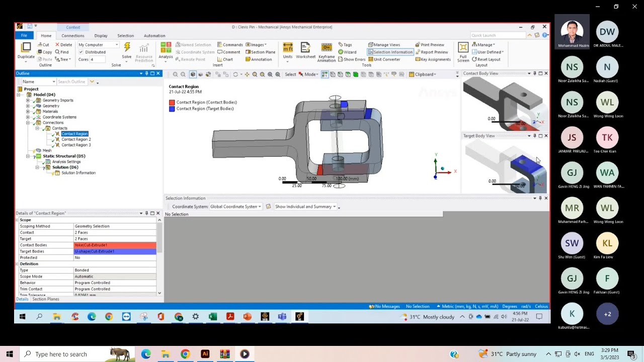Click the red Contact Bodies legend swatch
This screenshot has height=362, width=644.
tap(172, 102)
